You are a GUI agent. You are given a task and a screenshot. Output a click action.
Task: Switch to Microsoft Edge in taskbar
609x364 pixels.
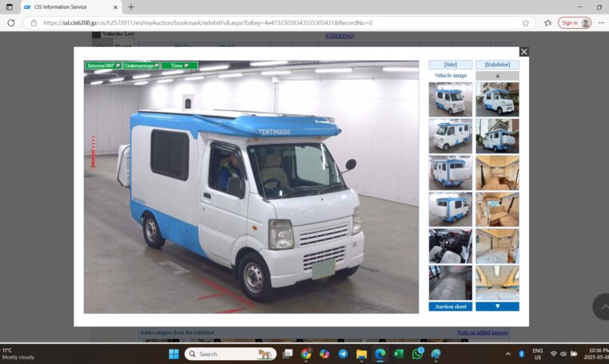tap(380, 354)
